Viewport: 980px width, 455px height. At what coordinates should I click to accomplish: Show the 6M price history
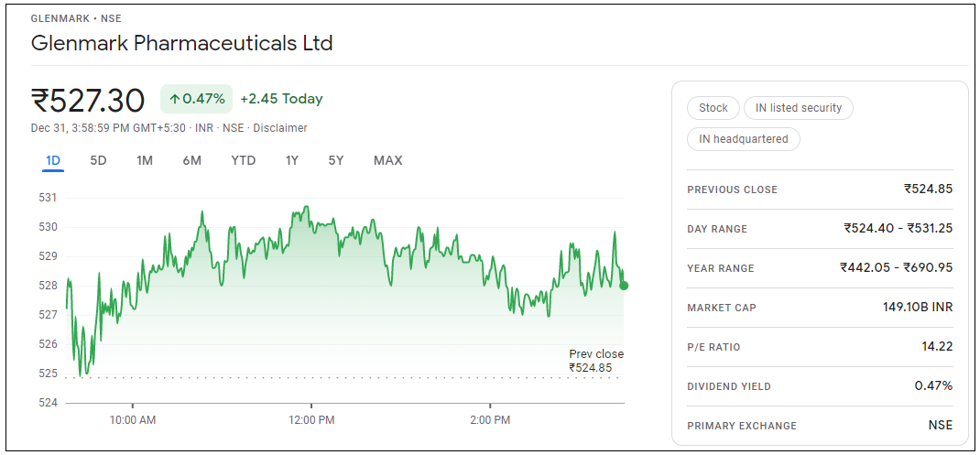191,160
